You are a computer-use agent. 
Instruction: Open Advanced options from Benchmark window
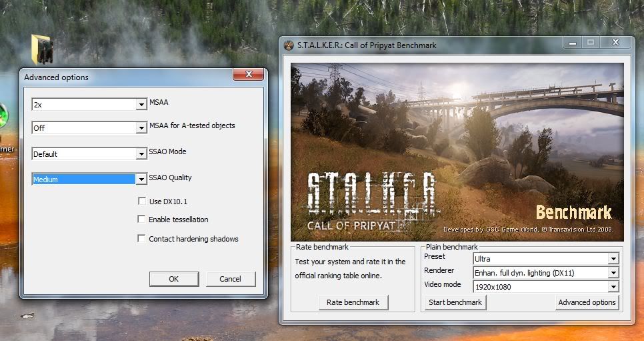click(587, 302)
